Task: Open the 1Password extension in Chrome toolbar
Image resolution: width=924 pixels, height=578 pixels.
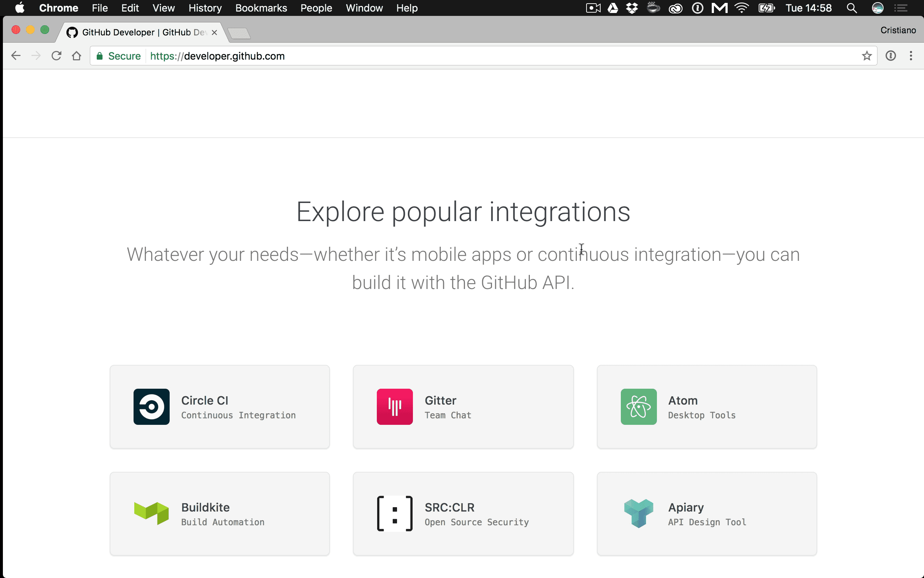Action: pos(891,56)
